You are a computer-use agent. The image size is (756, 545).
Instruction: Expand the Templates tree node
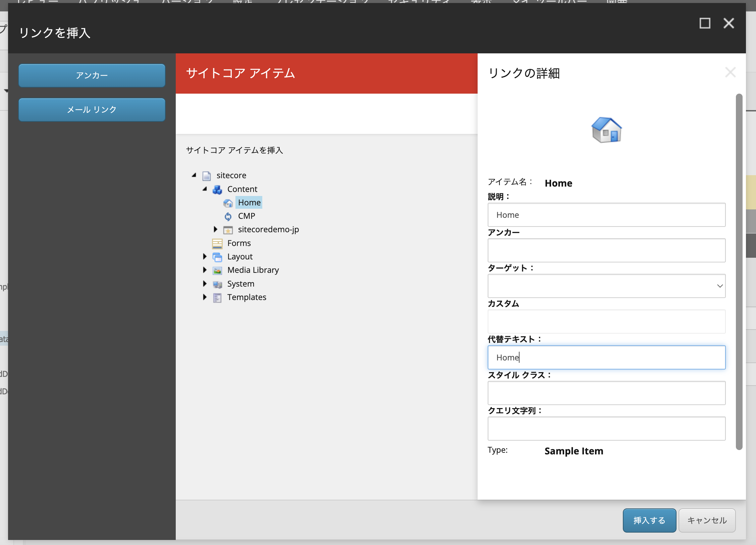pos(205,297)
